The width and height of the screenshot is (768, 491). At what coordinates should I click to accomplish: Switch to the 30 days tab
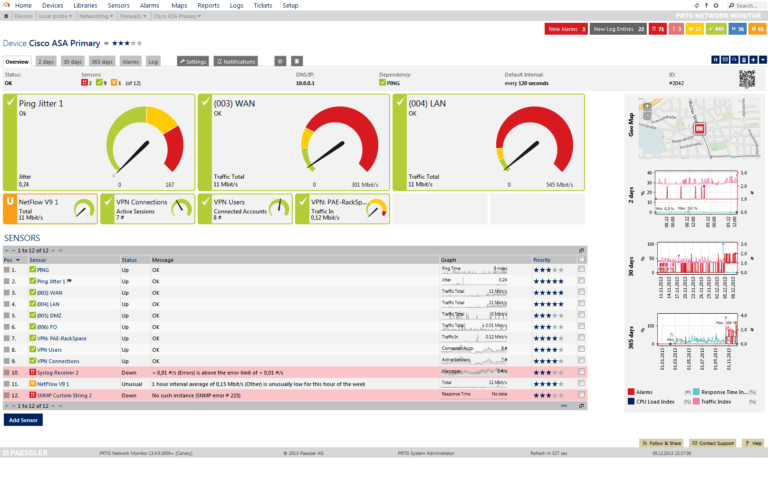(73, 61)
